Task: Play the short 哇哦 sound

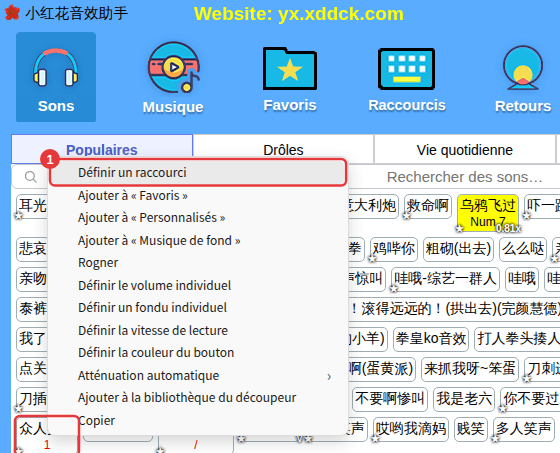Action: click(x=522, y=279)
